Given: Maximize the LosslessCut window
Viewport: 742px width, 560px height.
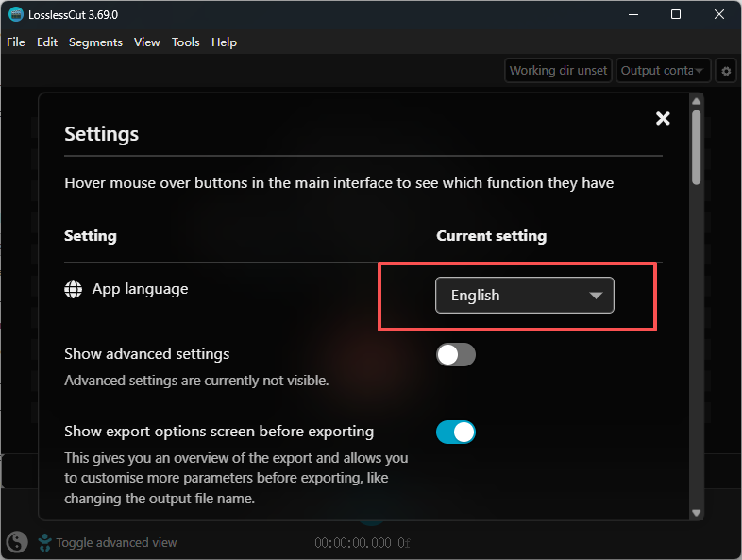Looking at the screenshot, I should (676, 15).
